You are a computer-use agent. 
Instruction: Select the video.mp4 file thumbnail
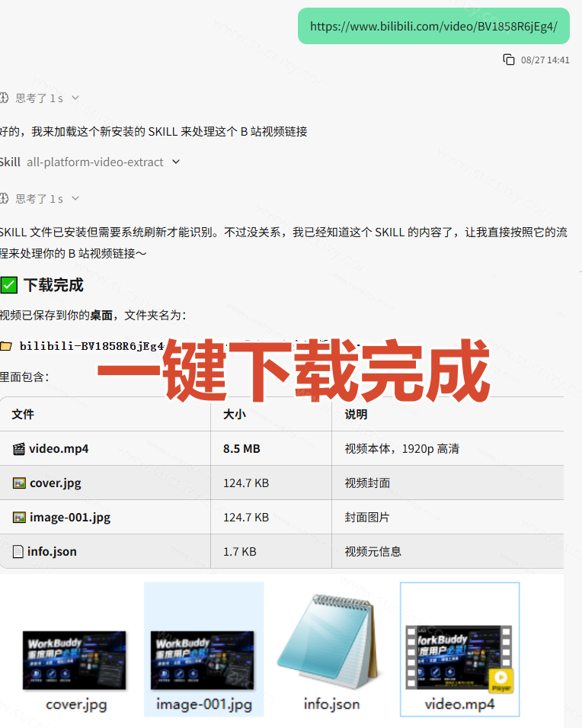459,658
